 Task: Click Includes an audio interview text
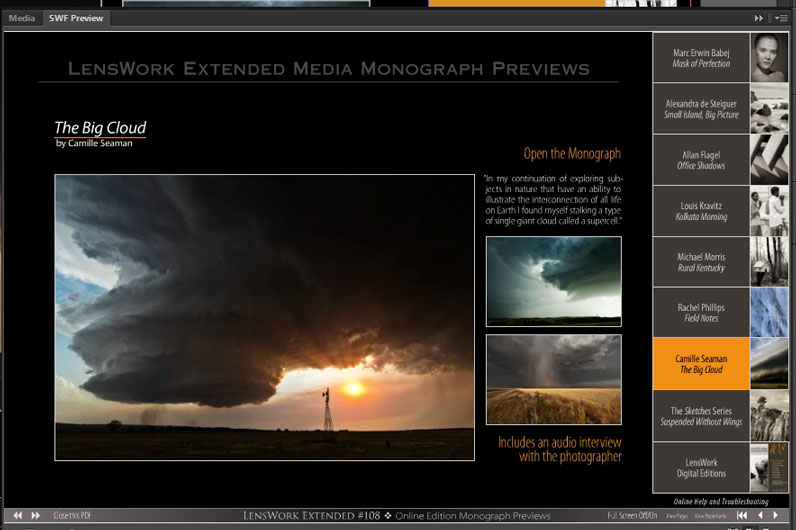pos(559,449)
